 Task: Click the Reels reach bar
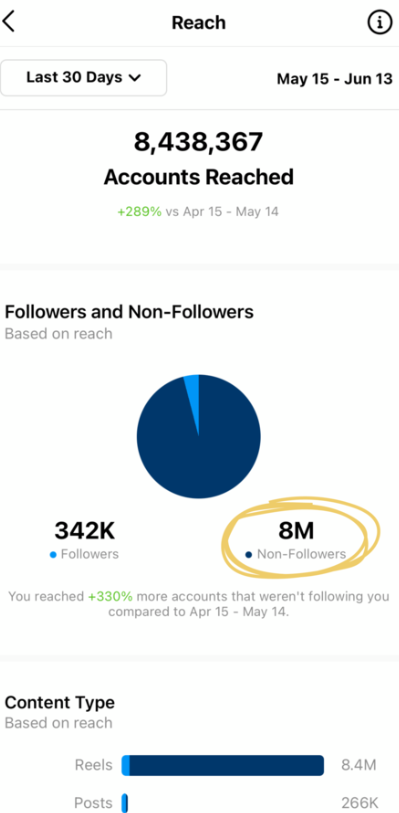(223, 765)
